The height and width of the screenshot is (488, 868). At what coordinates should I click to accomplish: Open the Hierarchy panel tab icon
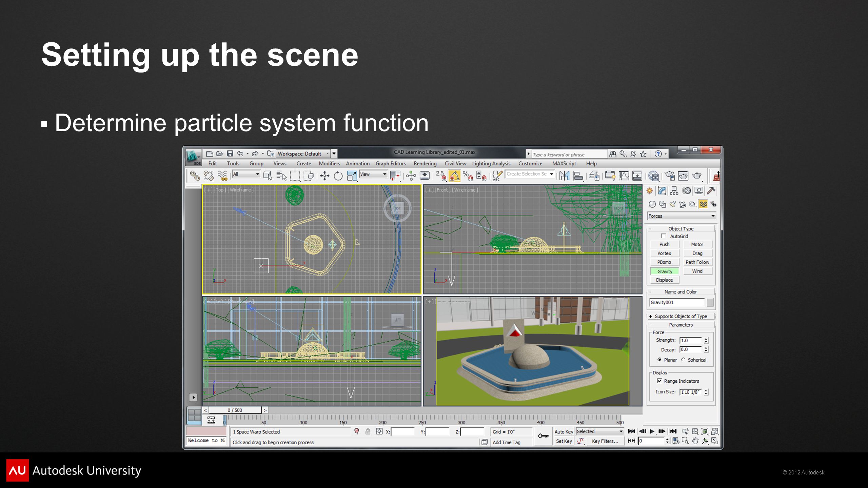(674, 191)
